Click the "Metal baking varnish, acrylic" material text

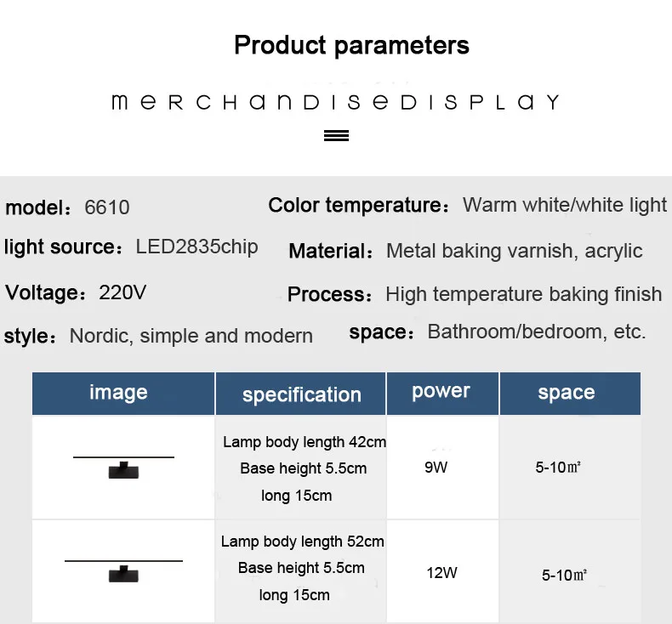(x=515, y=251)
